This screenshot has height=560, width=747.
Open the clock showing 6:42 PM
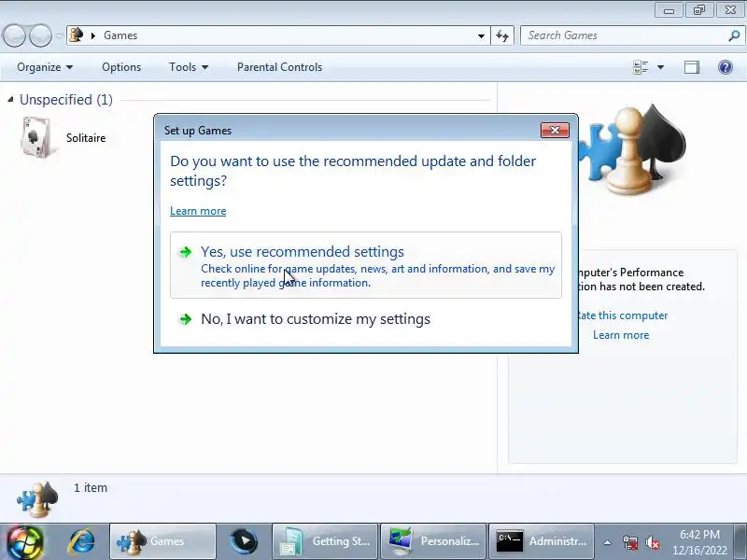(699, 542)
